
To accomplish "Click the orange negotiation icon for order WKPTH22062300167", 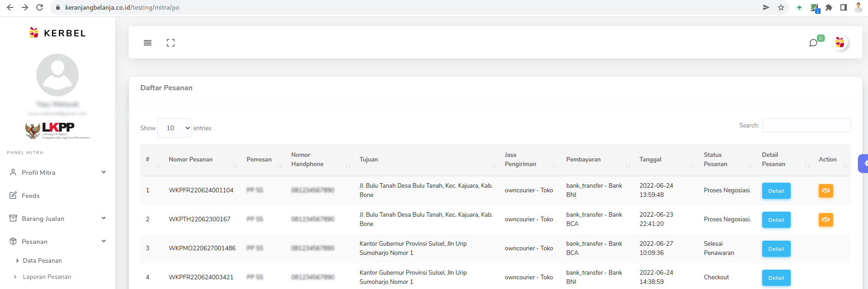I will click(x=826, y=220).
